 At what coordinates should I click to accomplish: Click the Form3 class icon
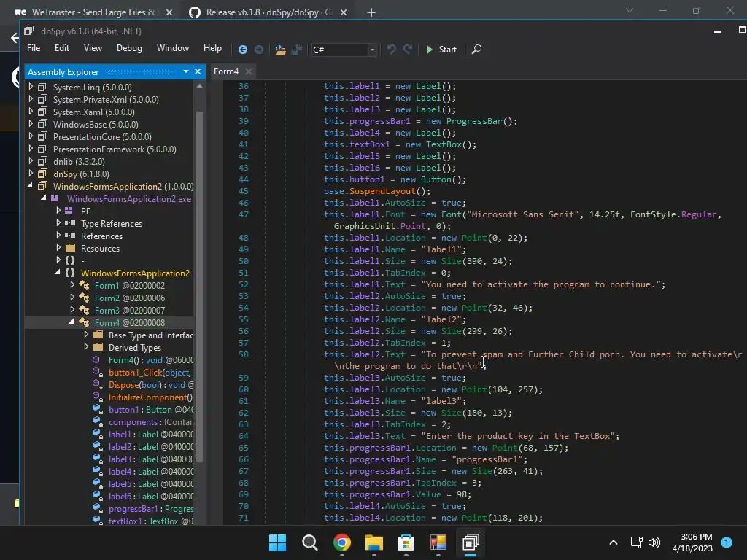pyautogui.click(x=84, y=310)
